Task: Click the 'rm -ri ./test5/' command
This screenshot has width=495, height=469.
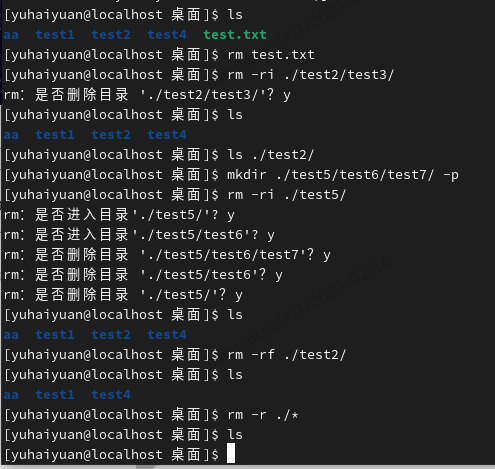Action: 287,195
